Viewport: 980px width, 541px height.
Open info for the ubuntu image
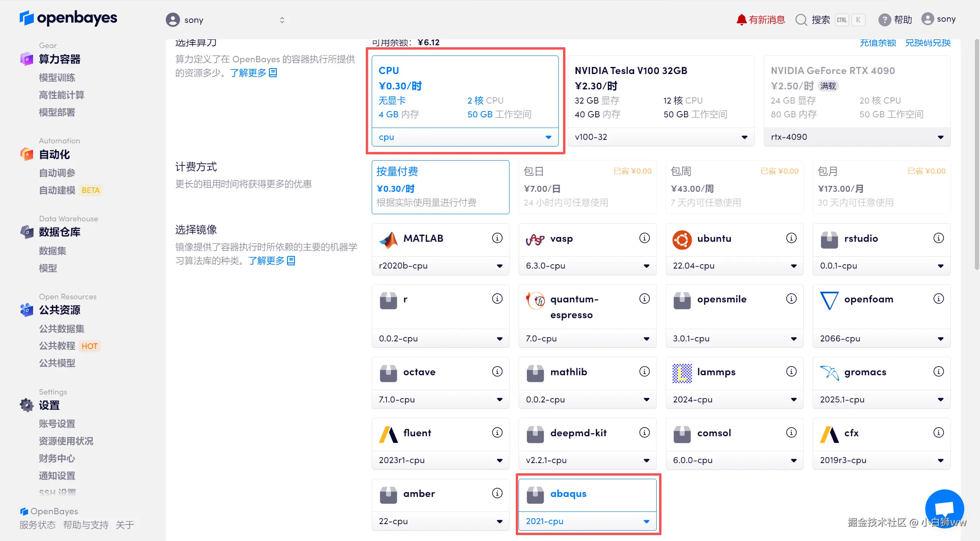(791, 238)
